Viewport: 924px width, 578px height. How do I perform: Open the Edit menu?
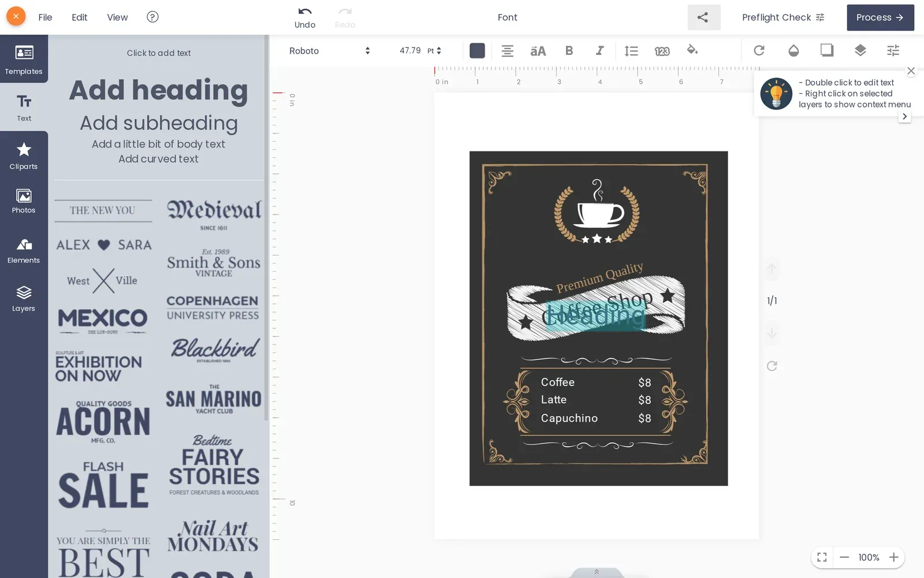pos(79,17)
